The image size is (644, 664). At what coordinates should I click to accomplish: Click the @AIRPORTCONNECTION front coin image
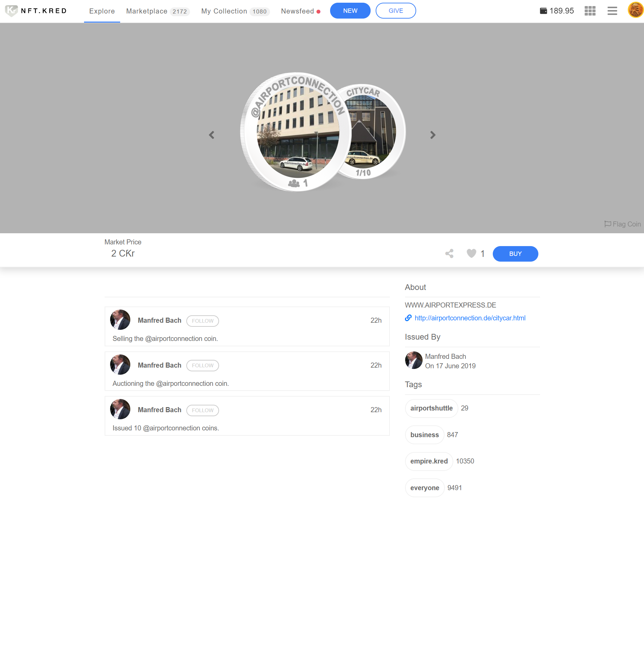point(295,132)
